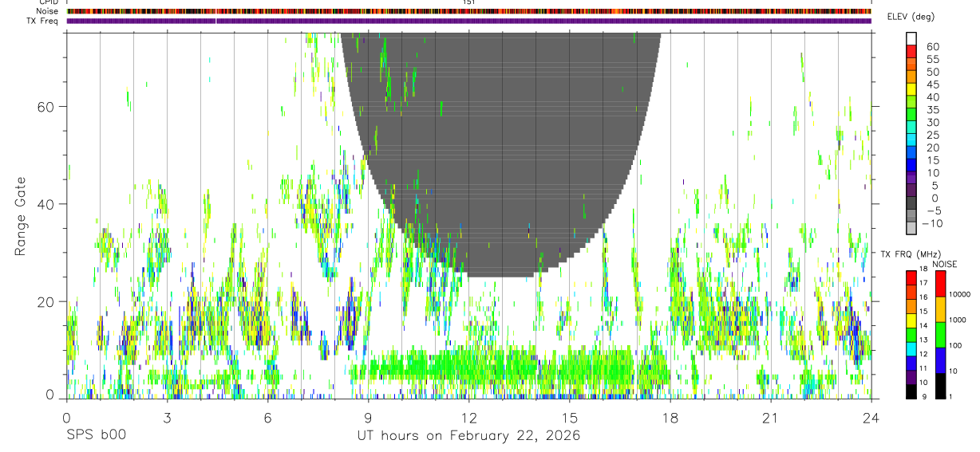Pick the red segment of the TX FRQ color bar
Image resolution: width=980 pixels, height=452 pixels.
911,277
